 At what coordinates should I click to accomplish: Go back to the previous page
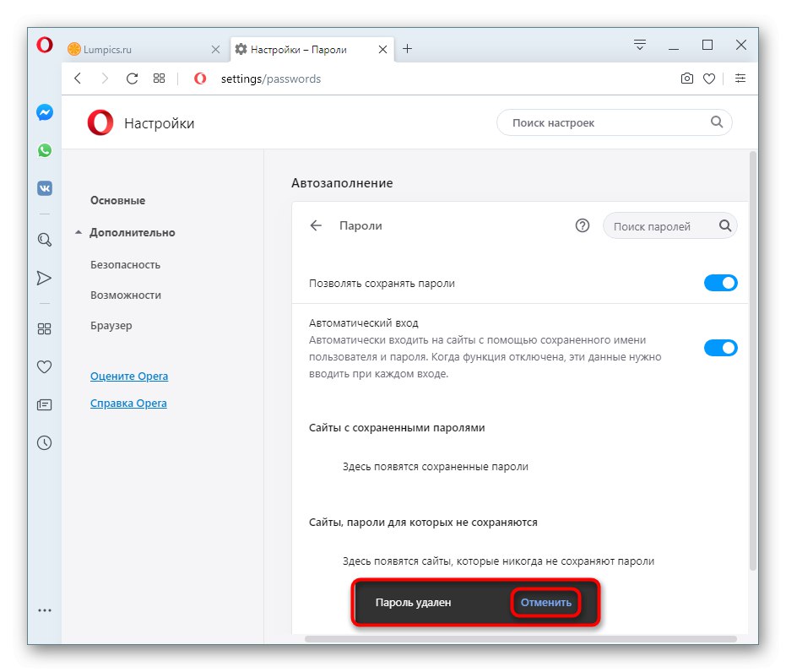pyautogui.click(x=78, y=79)
